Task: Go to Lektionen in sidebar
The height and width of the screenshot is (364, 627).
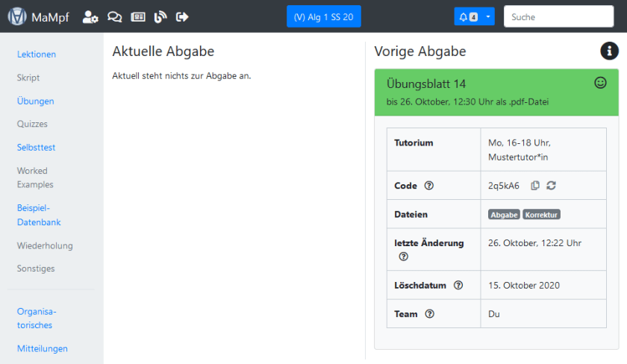Action: coord(37,54)
